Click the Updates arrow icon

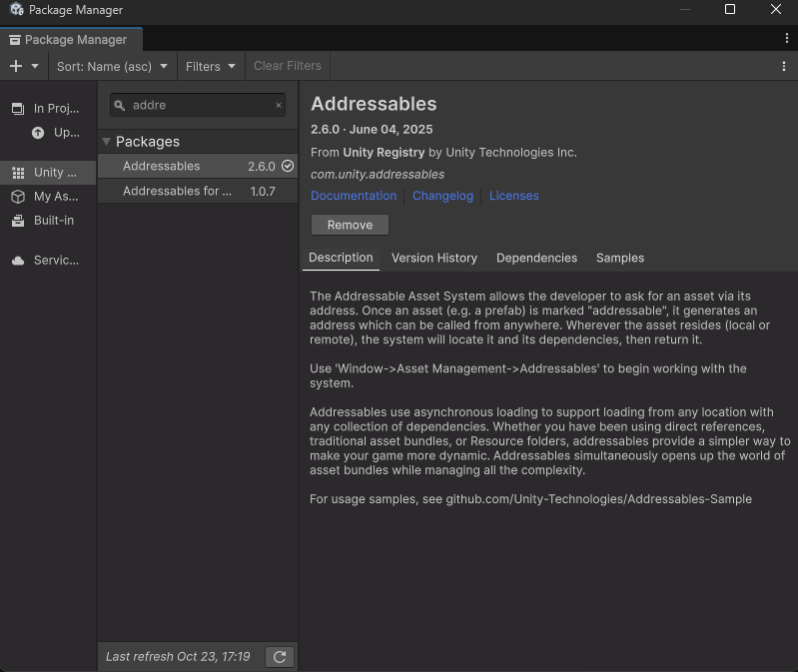tap(38, 133)
